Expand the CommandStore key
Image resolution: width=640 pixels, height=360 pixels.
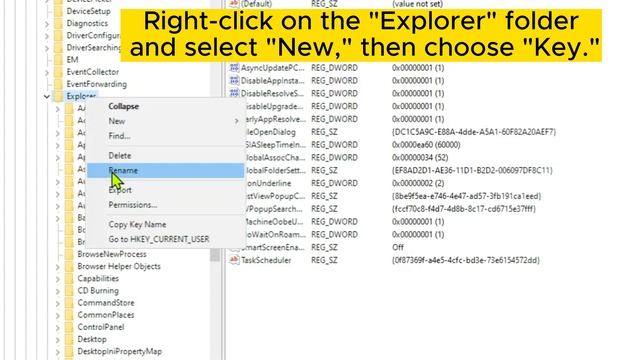click(58, 303)
